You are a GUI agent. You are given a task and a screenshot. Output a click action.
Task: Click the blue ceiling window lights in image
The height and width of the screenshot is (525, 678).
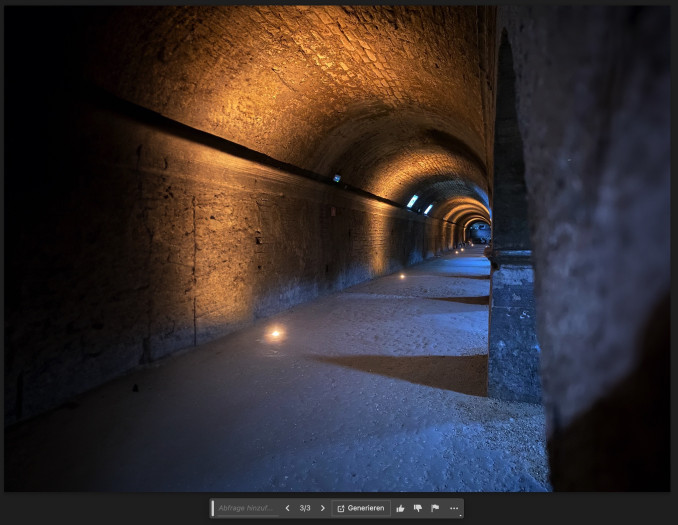point(413,201)
